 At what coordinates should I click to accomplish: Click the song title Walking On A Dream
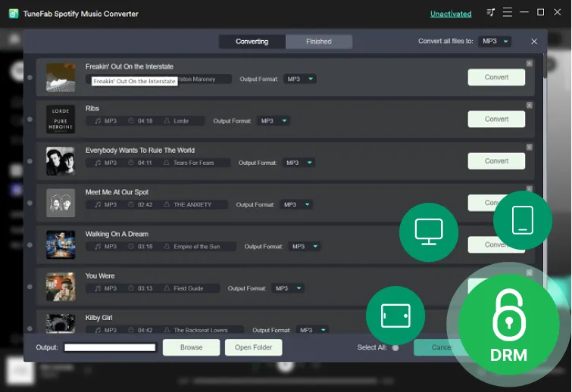click(117, 234)
